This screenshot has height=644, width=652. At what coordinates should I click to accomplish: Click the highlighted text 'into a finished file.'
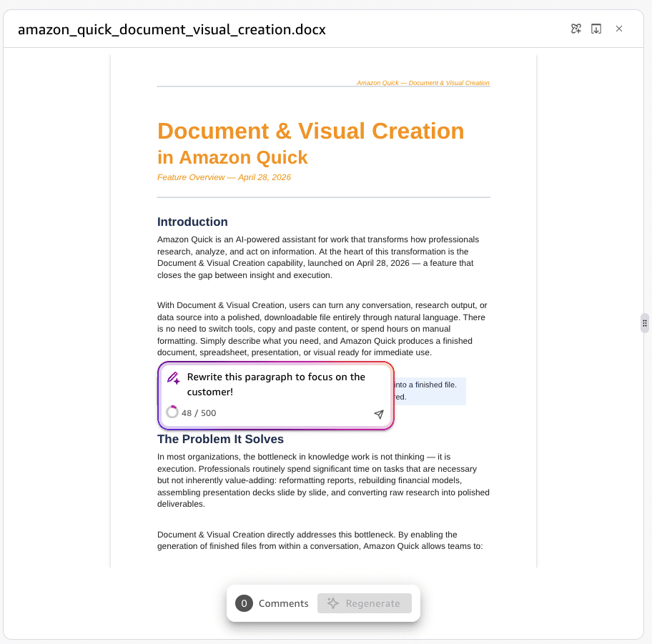coord(425,385)
